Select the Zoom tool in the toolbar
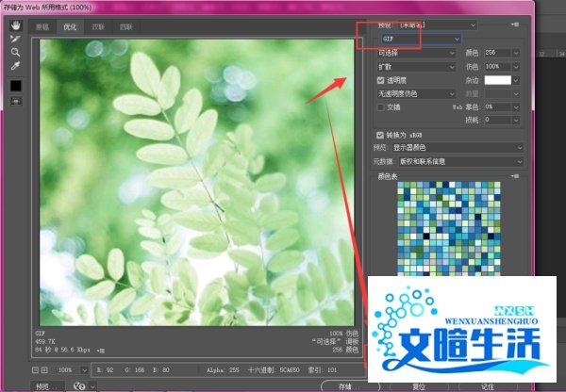The image size is (566, 392). tap(15, 52)
